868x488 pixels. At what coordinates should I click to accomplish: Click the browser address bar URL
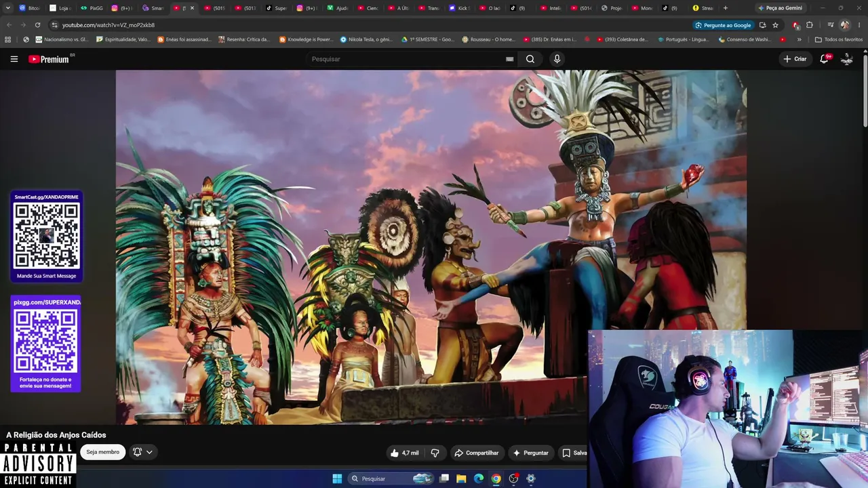(x=108, y=25)
